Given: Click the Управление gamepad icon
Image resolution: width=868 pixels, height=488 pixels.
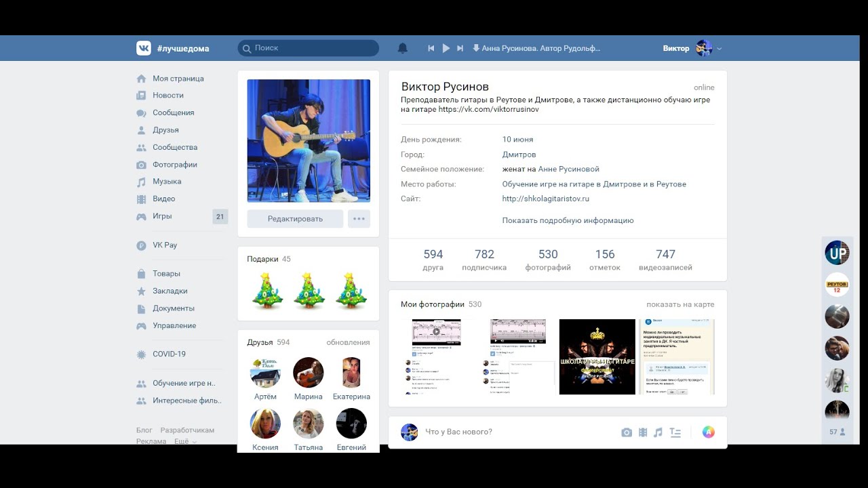Looking at the screenshot, I should click(141, 325).
